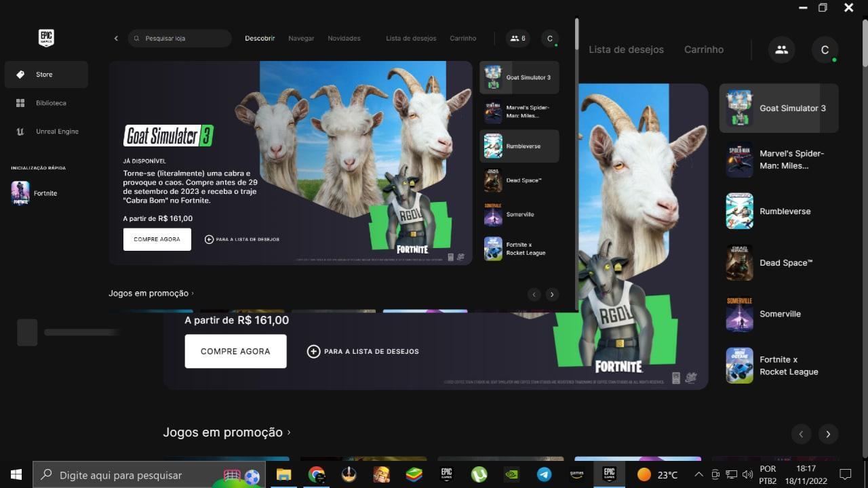Open Lista de desejos in small top bar

(x=411, y=39)
